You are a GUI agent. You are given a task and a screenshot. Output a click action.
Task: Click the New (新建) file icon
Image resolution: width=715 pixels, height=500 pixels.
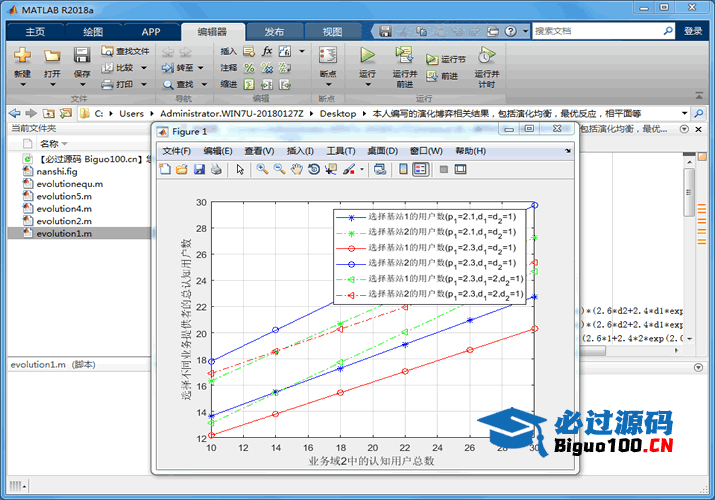(x=22, y=56)
